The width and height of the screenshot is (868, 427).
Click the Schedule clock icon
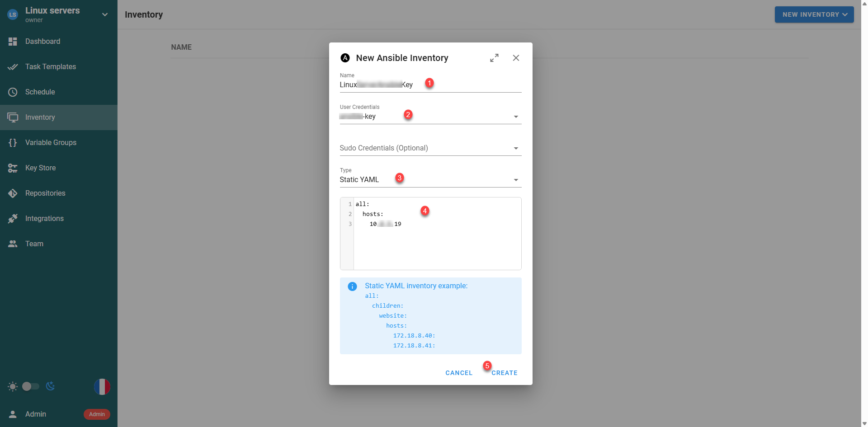13,92
